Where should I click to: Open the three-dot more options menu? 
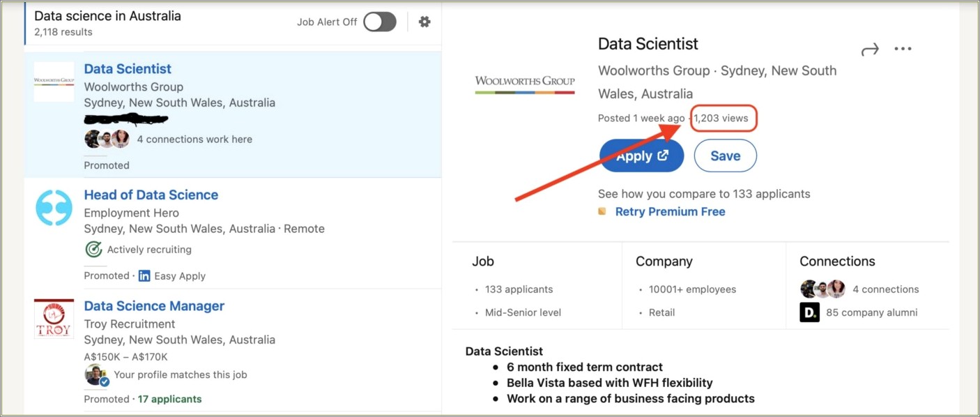tap(903, 49)
